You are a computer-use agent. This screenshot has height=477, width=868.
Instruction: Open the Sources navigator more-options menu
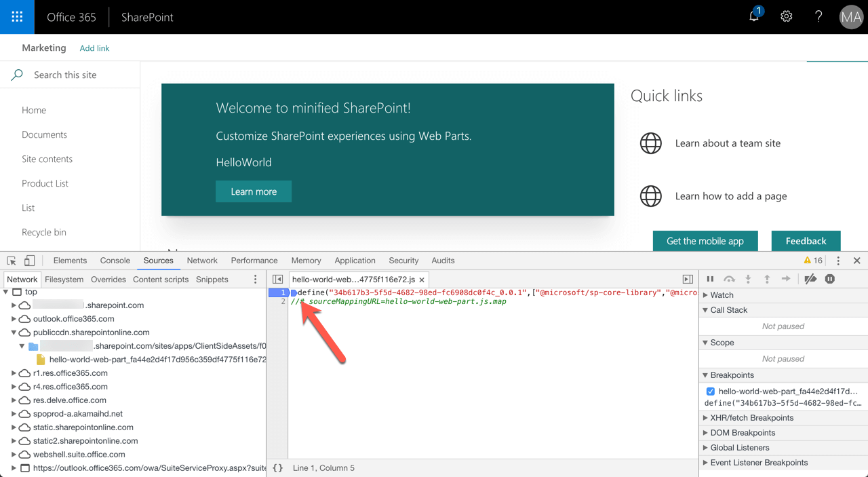point(256,280)
